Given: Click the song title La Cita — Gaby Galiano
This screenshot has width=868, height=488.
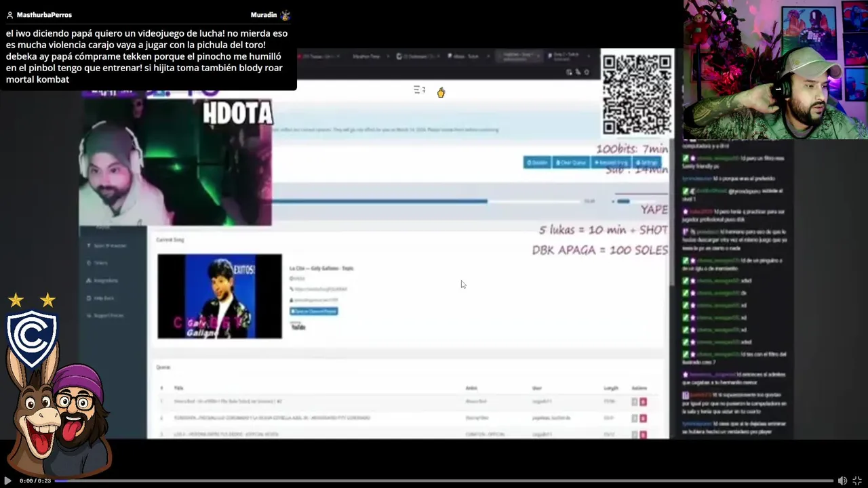Looking at the screenshot, I should click(x=321, y=268).
